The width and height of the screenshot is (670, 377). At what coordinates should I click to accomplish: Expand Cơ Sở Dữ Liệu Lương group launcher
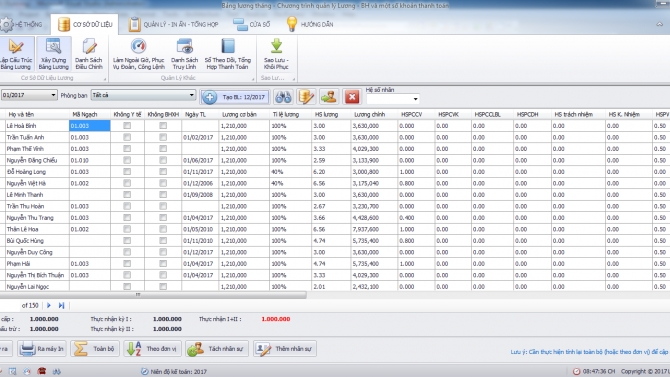pyautogui.click(x=105, y=79)
